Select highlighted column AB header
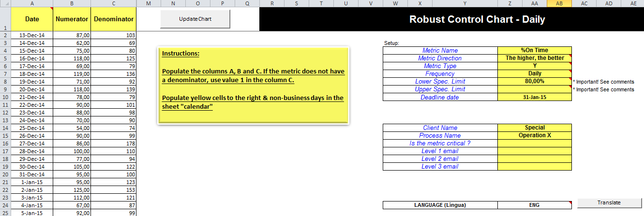The image size is (644, 216). (x=559, y=3)
